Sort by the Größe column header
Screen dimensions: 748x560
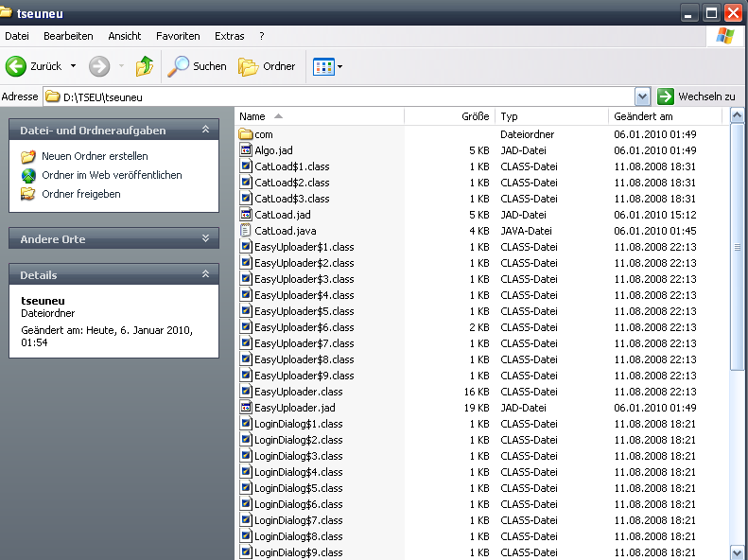pos(449,116)
